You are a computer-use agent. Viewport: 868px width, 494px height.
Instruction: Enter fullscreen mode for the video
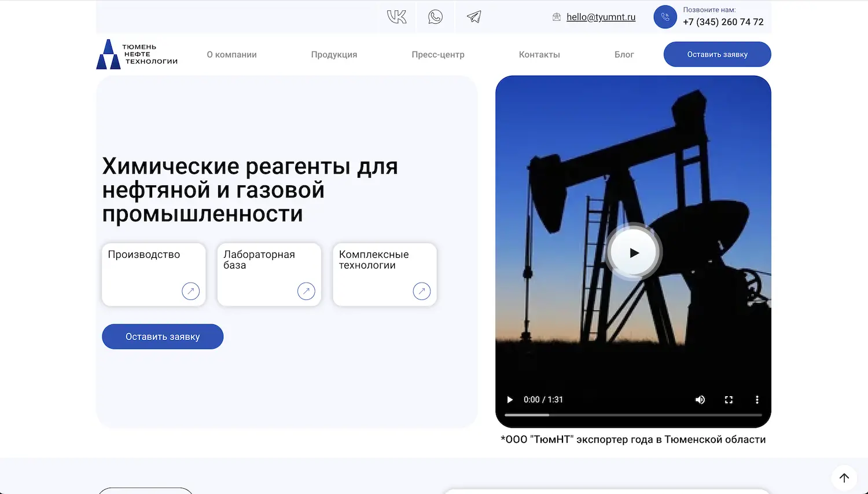tap(729, 400)
